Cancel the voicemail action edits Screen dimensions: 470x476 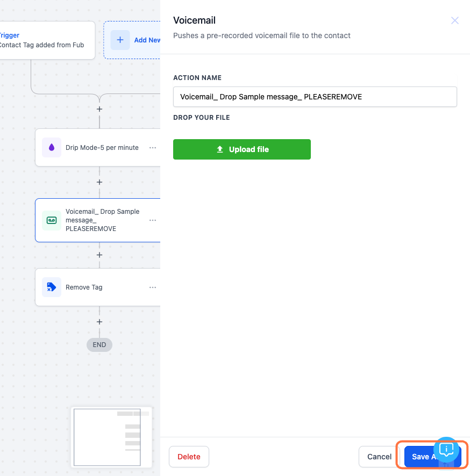(379, 457)
